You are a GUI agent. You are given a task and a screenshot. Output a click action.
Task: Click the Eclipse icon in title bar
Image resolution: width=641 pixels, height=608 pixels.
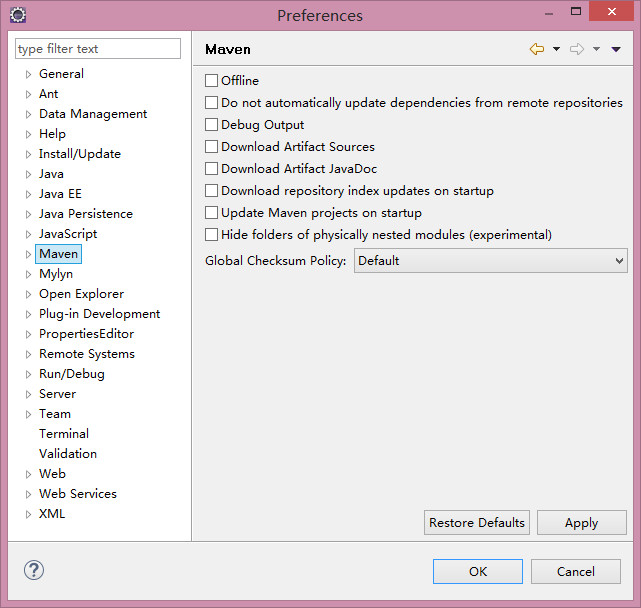pos(18,15)
